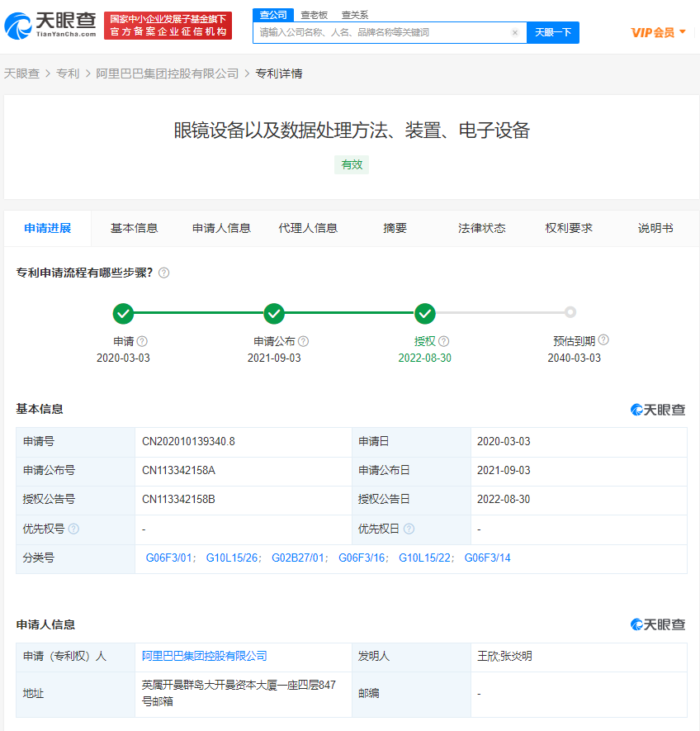Open the 权利要求 tab

click(x=569, y=228)
